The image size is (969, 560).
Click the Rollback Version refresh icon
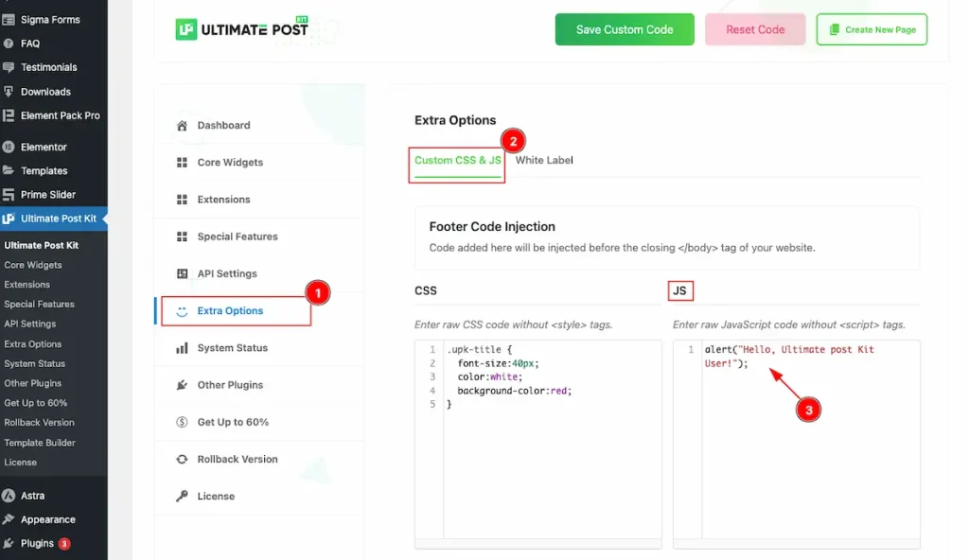[x=182, y=459]
